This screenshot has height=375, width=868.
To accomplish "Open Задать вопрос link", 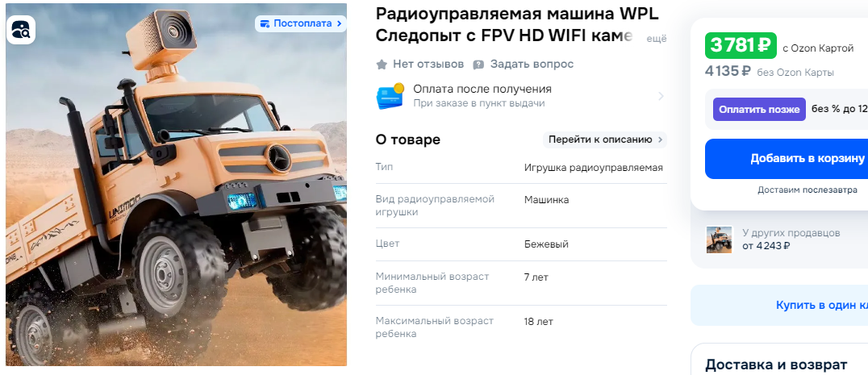I will pyautogui.click(x=532, y=65).
